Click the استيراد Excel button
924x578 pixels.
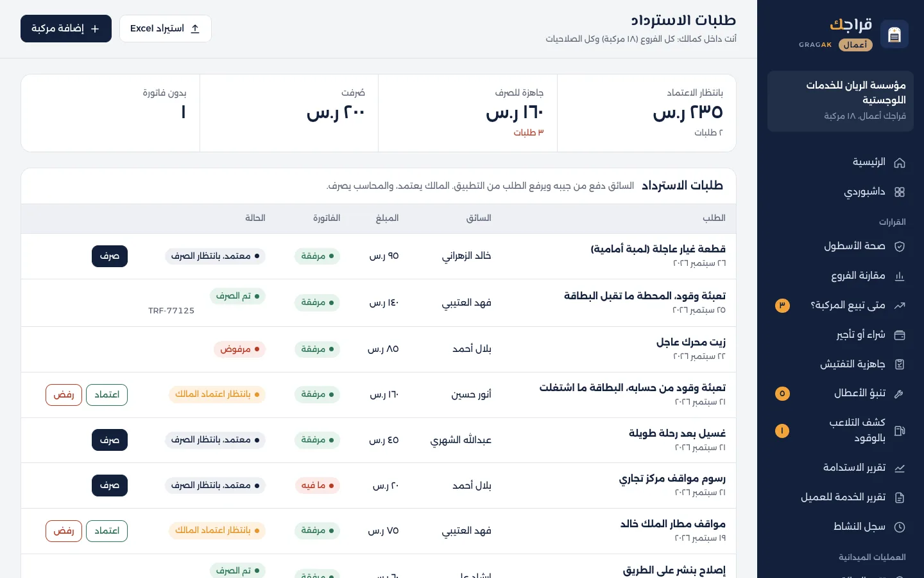166,29
